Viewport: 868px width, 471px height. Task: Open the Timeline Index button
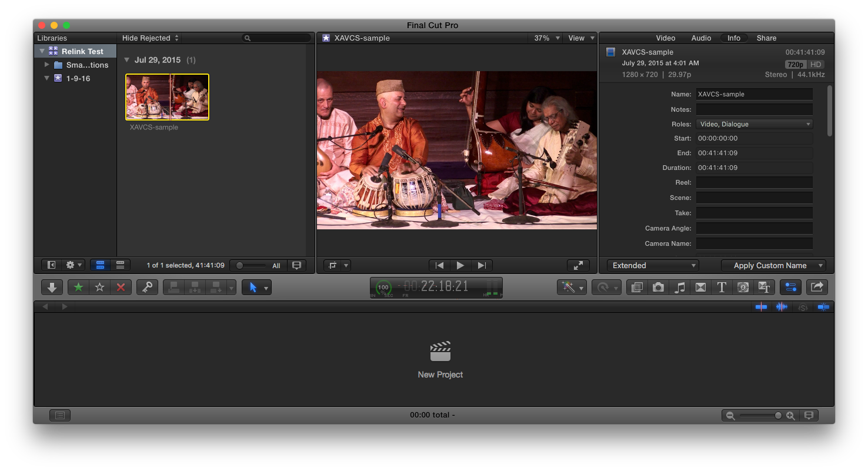coord(59,415)
